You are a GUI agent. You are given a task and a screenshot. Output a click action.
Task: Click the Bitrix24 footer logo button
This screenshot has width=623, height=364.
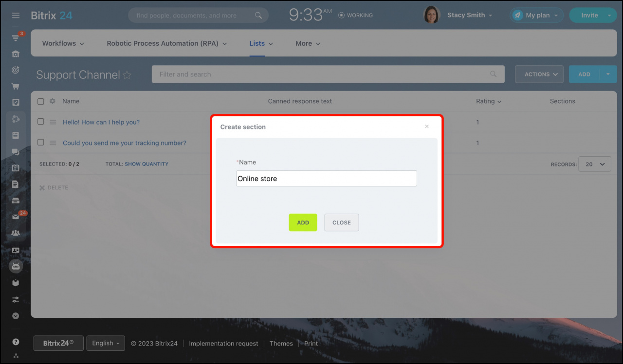(x=58, y=343)
